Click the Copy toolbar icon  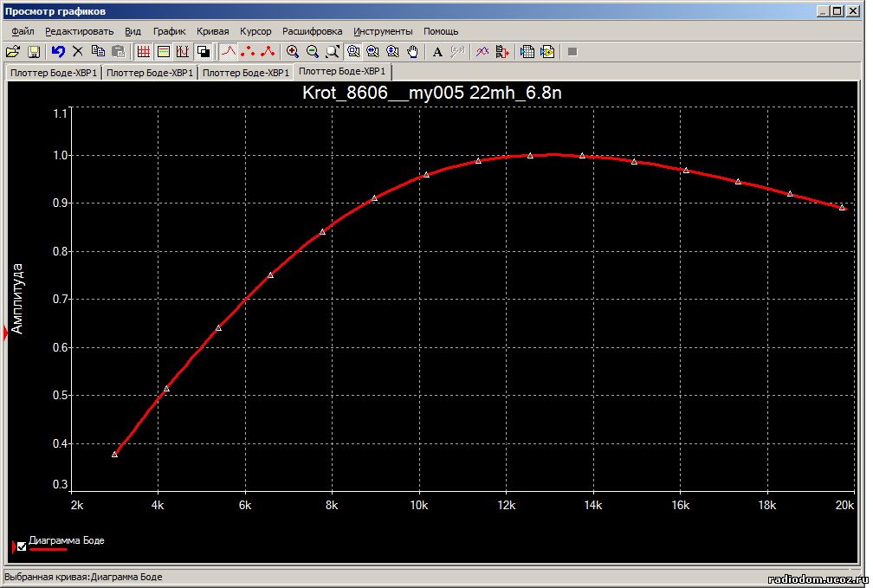[x=98, y=52]
